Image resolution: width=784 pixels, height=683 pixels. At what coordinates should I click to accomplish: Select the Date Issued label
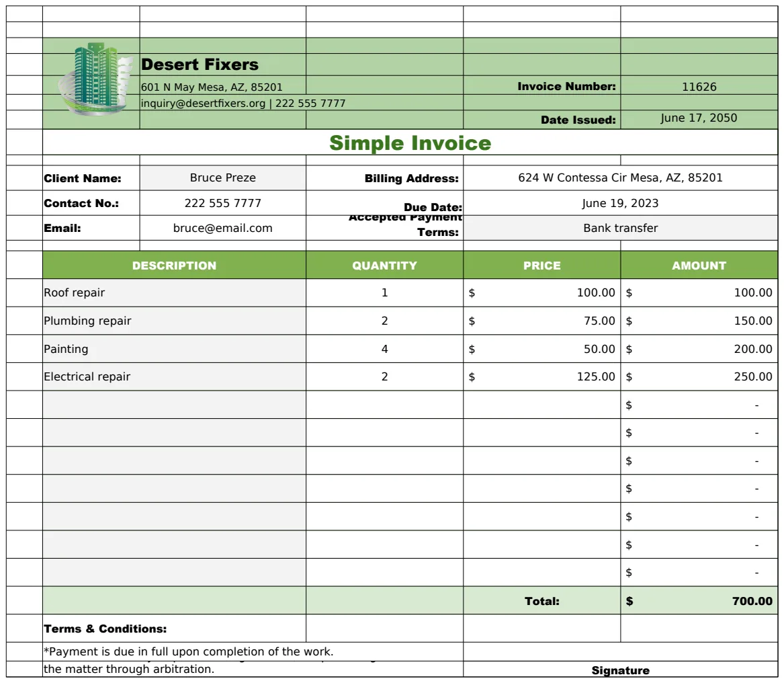coord(578,120)
